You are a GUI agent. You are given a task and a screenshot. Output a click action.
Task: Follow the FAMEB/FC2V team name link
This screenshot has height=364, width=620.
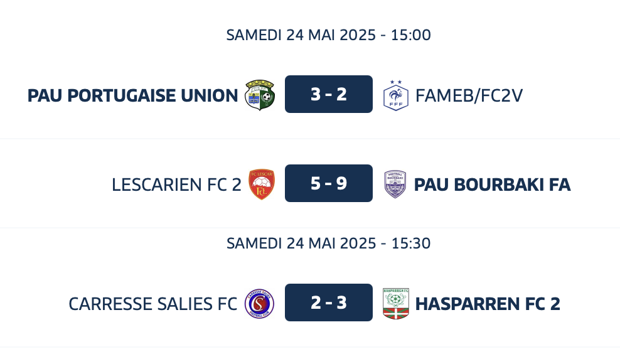pyautogui.click(x=469, y=96)
